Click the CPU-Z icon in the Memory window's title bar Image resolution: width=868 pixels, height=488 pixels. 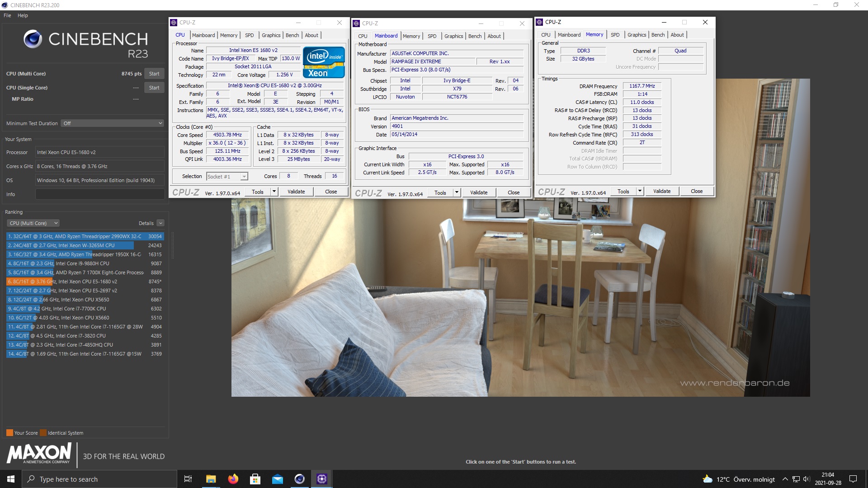pyautogui.click(x=539, y=22)
